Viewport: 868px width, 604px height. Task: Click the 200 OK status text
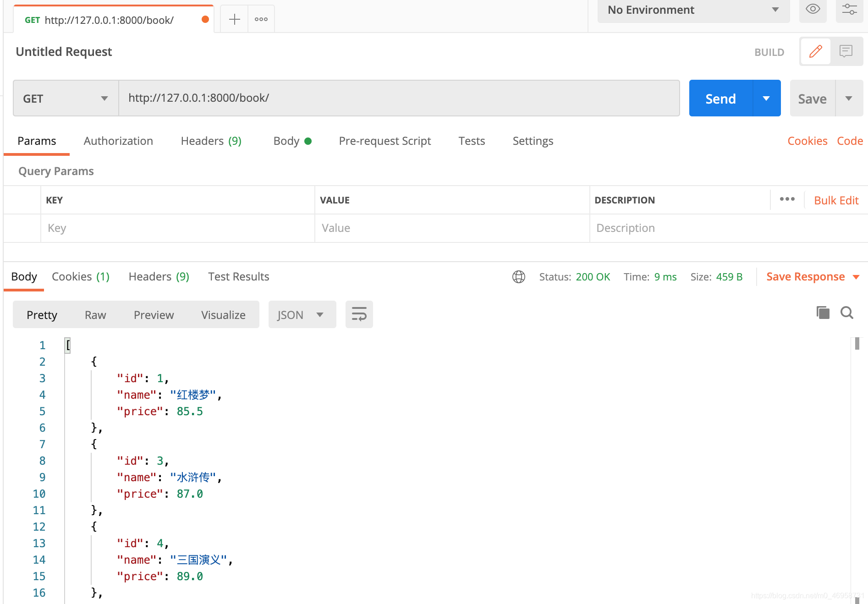point(593,277)
